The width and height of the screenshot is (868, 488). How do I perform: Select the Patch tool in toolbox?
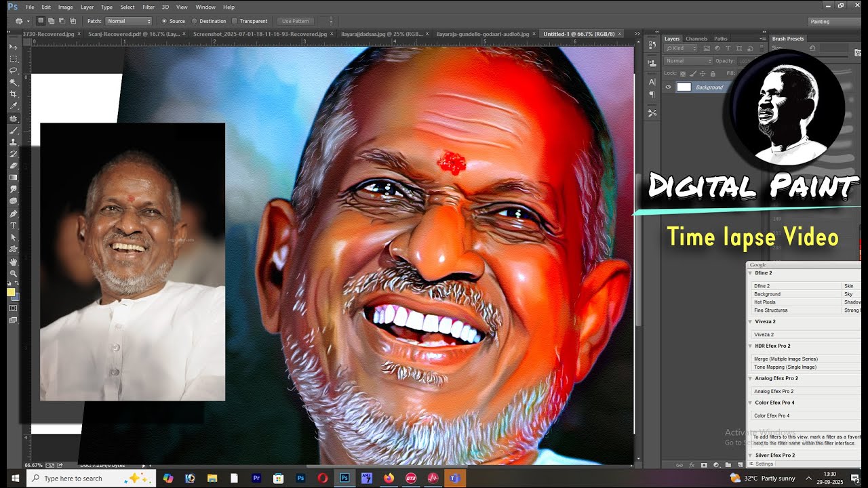[x=13, y=119]
